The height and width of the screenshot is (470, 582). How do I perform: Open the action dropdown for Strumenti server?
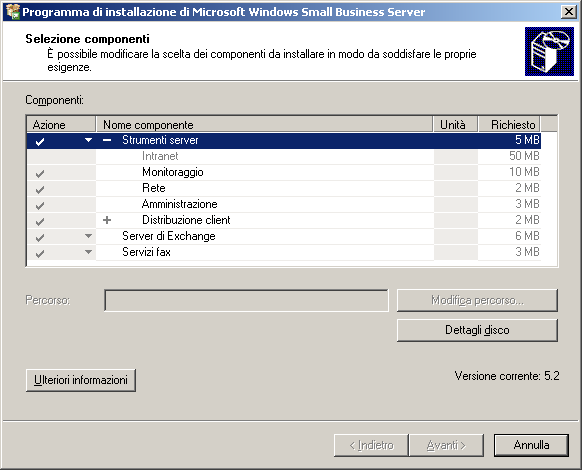click(x=88, y=140)
